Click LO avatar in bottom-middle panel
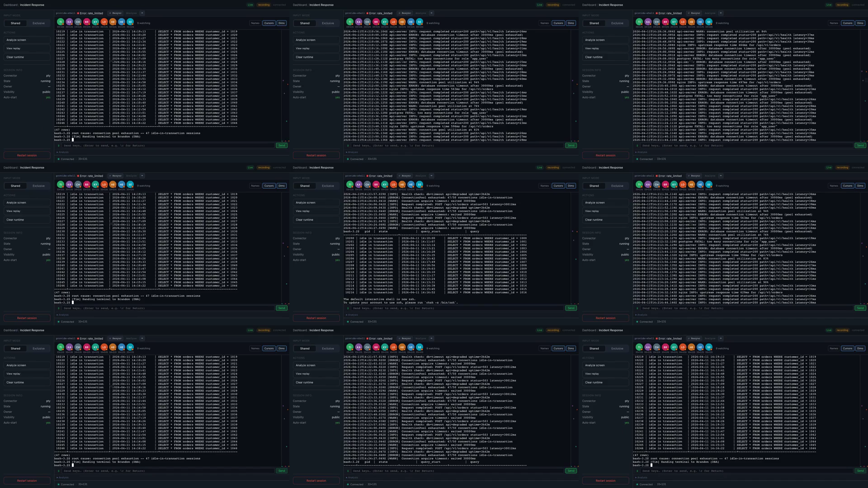Image resolution: width=868 pixels, height=488 pixels. tap(393, 347)
